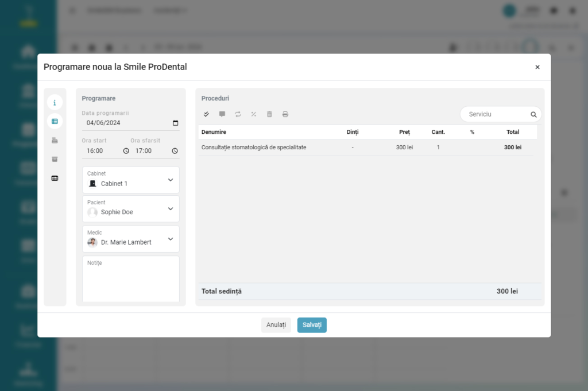This screenshot has height=391, width=588.
Task: Switch to the procedures list tab
Action: click(x=55, y=121)
